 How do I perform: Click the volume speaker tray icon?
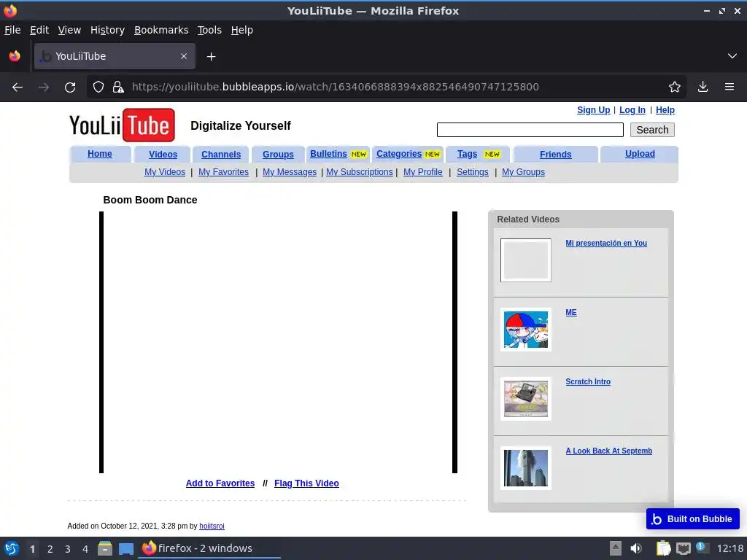[x=636, y=548]
